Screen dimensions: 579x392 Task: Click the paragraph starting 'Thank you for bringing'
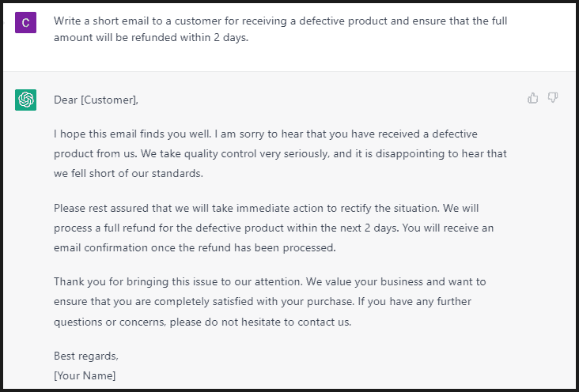[280, 301]
